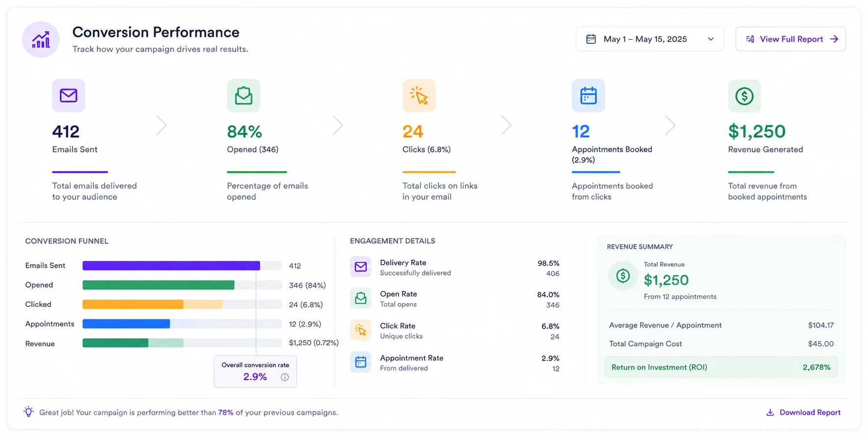The width and height of the screenshot is (868, 437).
Task: Click the chevron after Clicks (6.8%)
Action: [506, 125]
